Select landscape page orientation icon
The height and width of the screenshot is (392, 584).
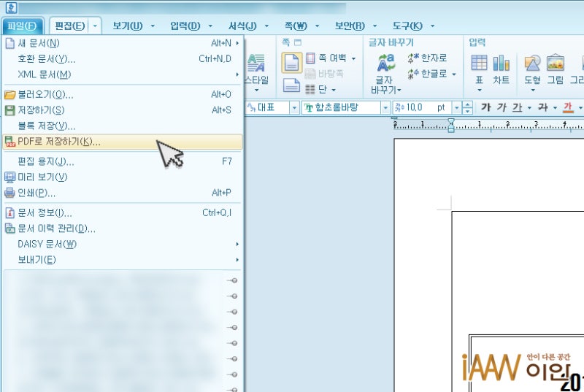click(291, 85)
